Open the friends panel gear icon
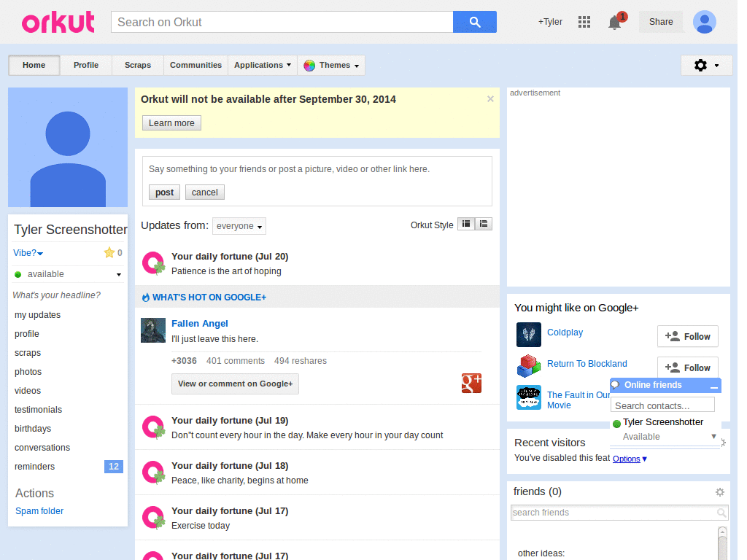 coord(720,492)
